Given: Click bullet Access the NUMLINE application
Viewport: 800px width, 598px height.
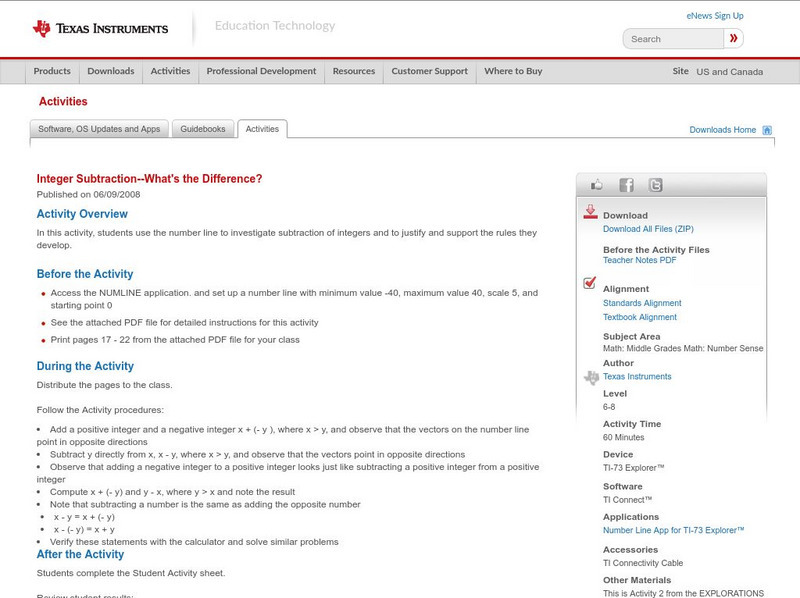Looking at the screenshot, I should [294, 300].
